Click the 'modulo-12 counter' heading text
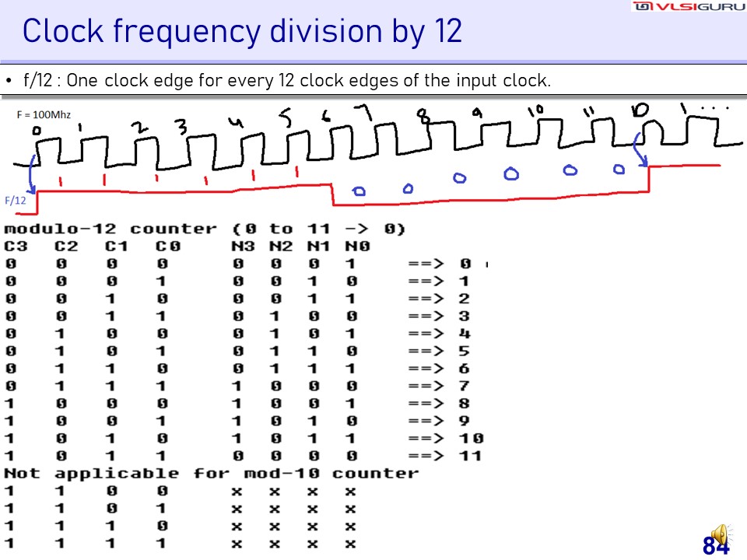This screenshot has height=560, width=747. 110,229
